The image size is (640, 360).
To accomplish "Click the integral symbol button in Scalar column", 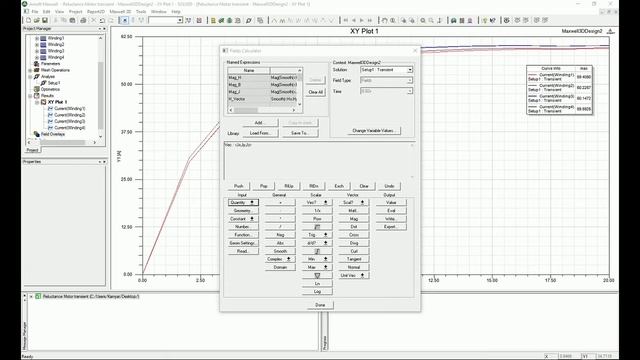I will (x=317, y=251).
